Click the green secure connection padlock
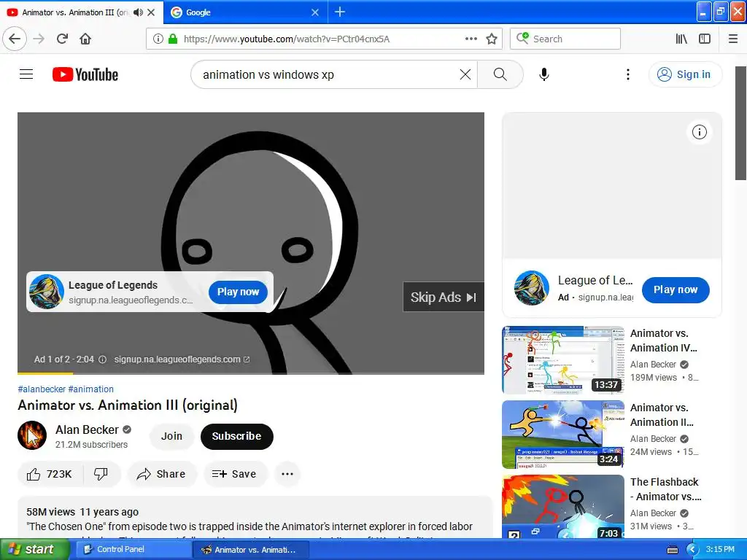 (173, 39)
